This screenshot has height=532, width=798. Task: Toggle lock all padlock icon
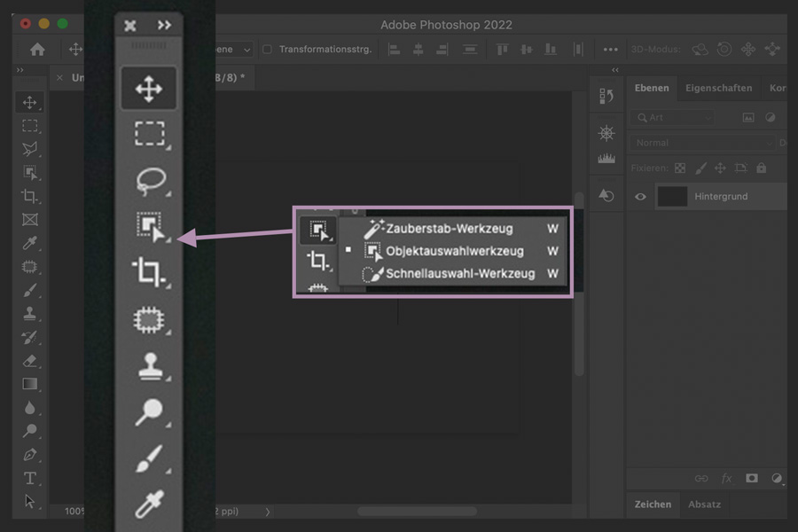point(762,168)
